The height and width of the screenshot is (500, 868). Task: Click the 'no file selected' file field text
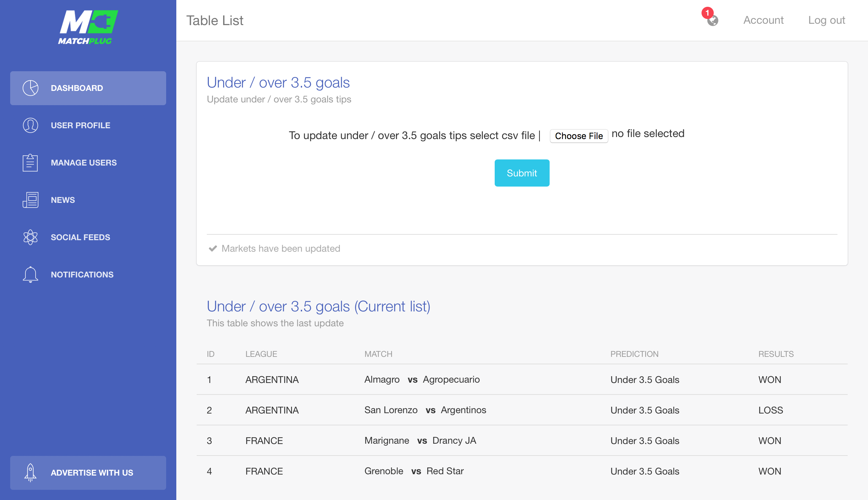point(648,134)
